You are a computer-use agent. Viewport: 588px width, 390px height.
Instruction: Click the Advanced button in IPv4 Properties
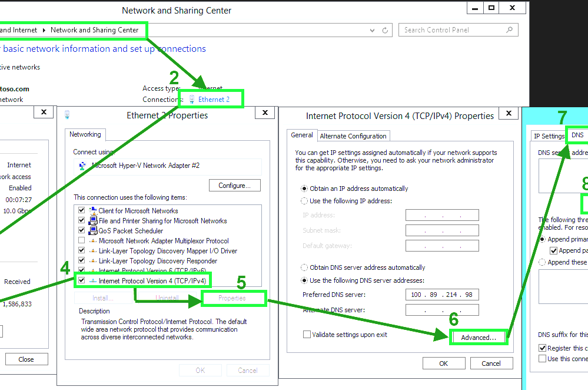[x=478, y=336]
